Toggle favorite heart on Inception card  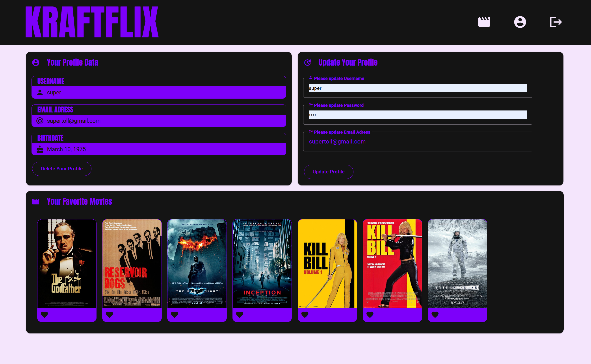click(240, 314)
